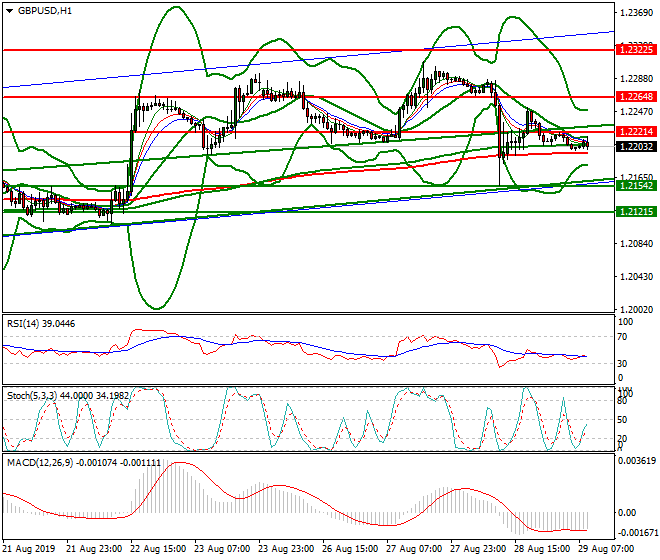Select the red 1.23225 price level label
Viewport: 660px width, 560px height.
[x=636, y=50]
